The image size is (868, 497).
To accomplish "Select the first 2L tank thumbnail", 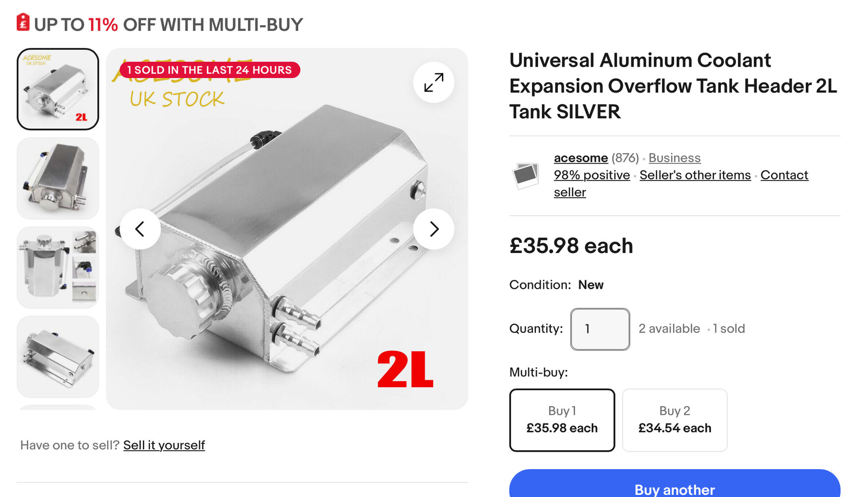I will [x=58, y=89].
